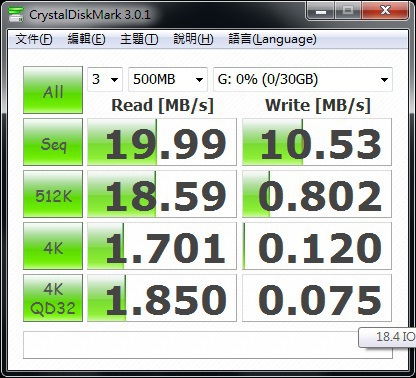Image resolution: width=416 pixels, height=378 pixels.
Task: Open the 說明(H) menu
Action: tap(193, 39)
